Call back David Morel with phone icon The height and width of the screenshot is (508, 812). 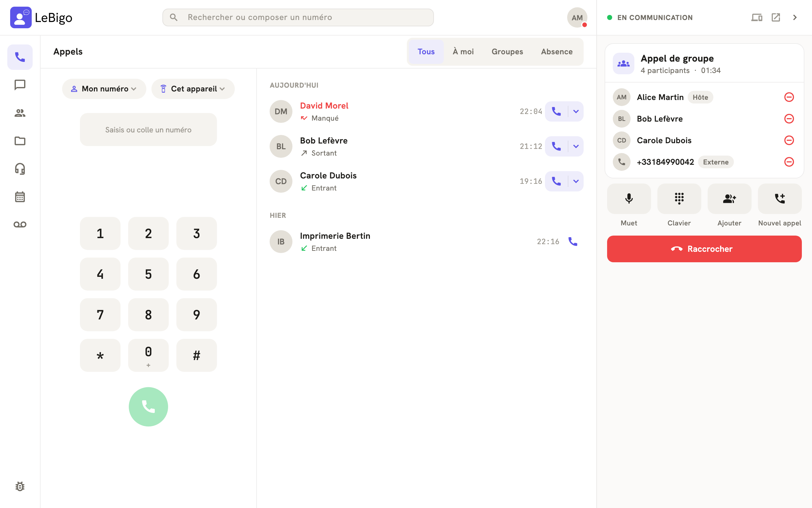click(x=556, y=111)
